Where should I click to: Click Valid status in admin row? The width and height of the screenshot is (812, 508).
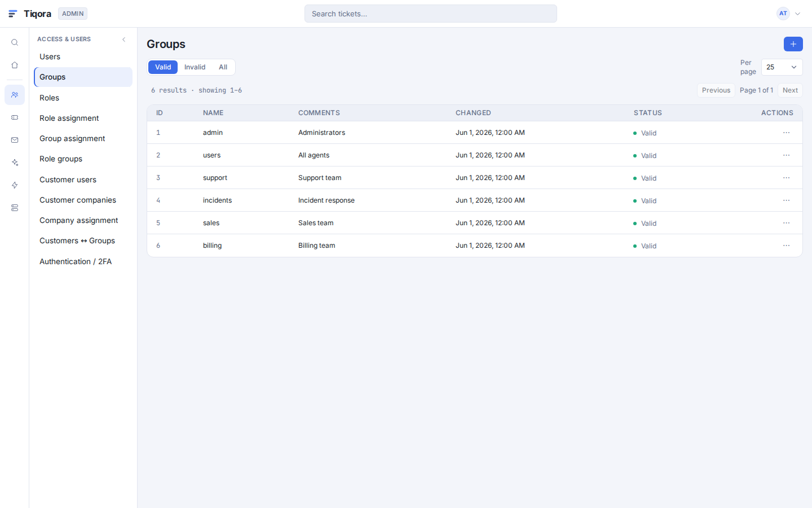[x=645, y=133]
